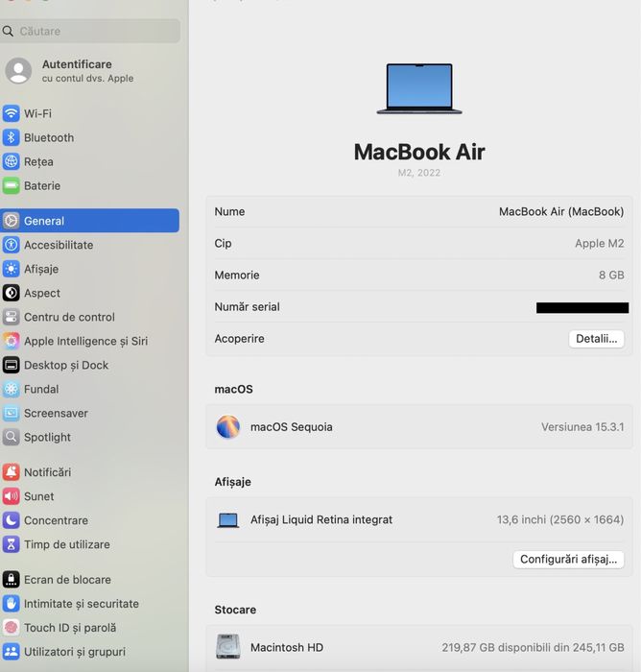Select General in the sidebar
The image size is (641, 672).
(x=89, y=221)
